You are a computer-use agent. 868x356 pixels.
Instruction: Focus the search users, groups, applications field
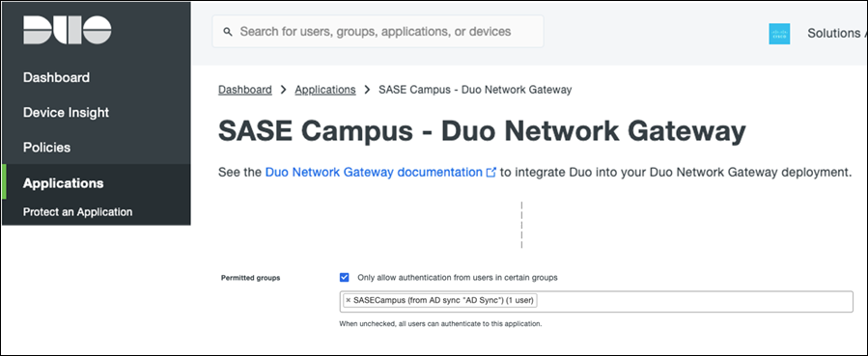coord(378,32)
